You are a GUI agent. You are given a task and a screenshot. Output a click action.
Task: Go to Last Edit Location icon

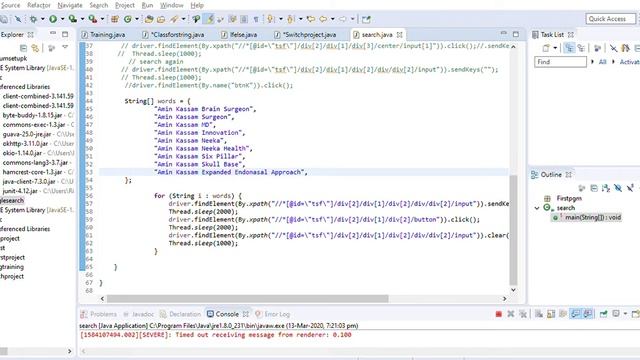(311, 19)
